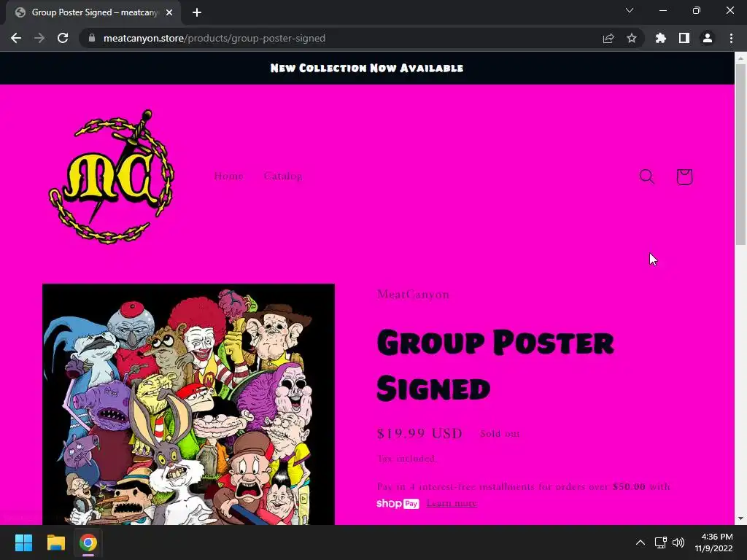Open the Chrome extensions puzzle icon
Image resolution: width=747 pixels, height=560 pixels.
pyautogui.click(x=661, y=38)
